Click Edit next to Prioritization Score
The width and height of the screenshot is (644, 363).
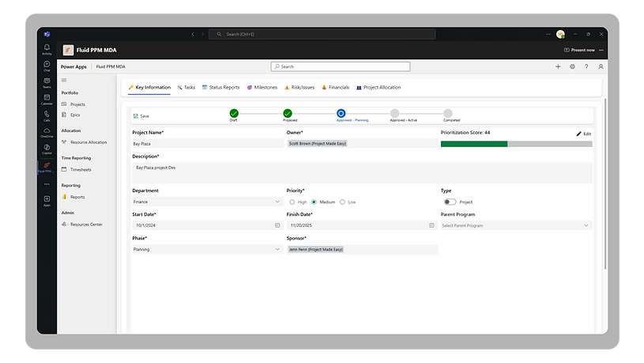[x=584, y=134]
